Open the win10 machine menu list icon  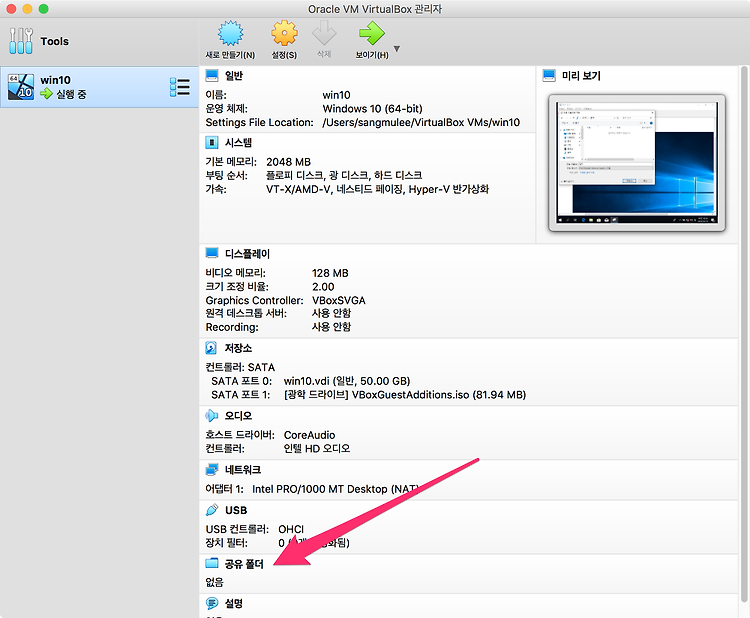pyautogui.click(x=180, y=87)
